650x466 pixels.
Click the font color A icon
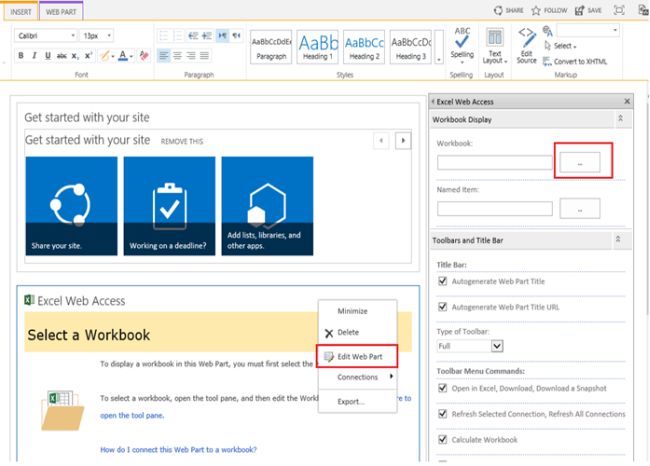point(123,56)
